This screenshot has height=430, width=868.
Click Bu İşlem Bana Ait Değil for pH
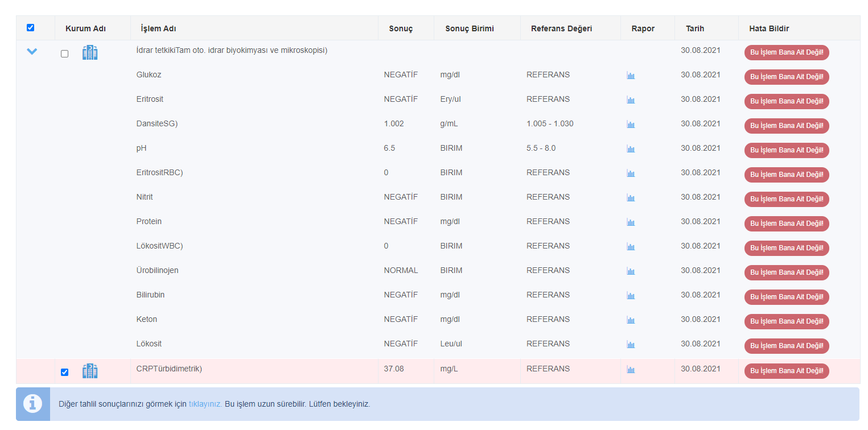[x=787, y=150]
